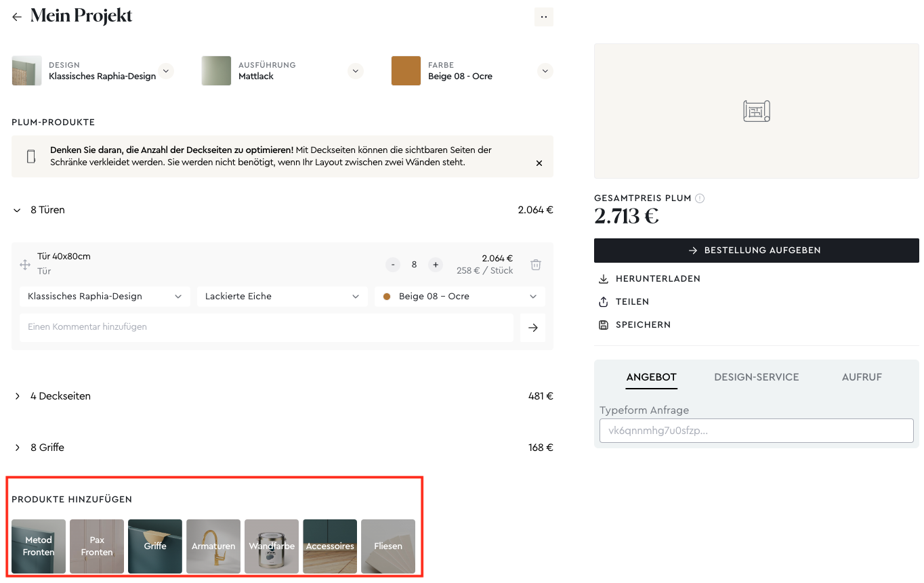The width and height of the screenshot is (924, 583).
Task: Expand the 4 Deckseiten section
Action: point(18,396)
